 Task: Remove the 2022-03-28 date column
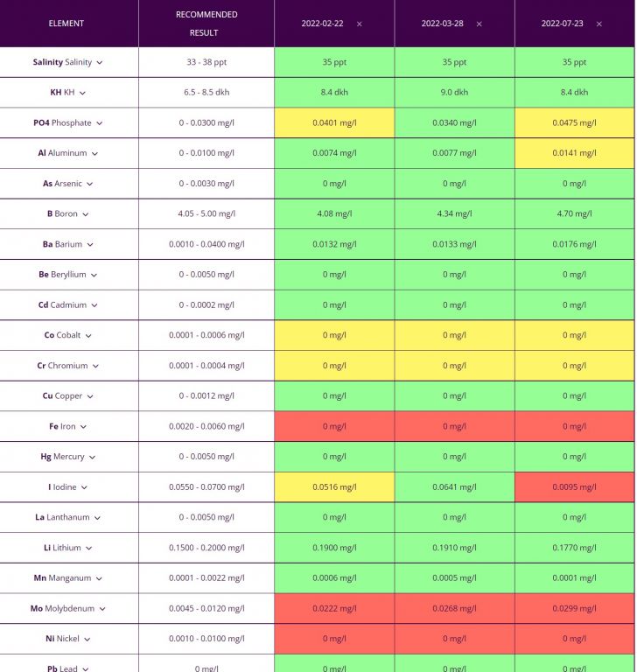click(x=479, y=24)
